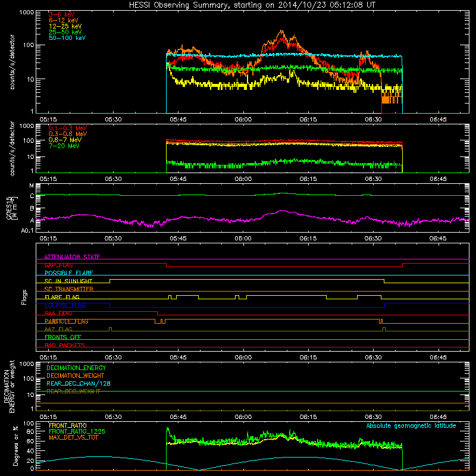
Task: Select the GAP_FLAG label
Action: pyautogui.click(x=59, y=265)
